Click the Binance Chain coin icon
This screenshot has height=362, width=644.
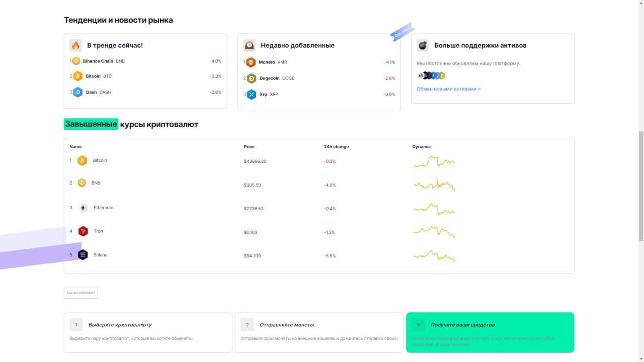point(76,61)
